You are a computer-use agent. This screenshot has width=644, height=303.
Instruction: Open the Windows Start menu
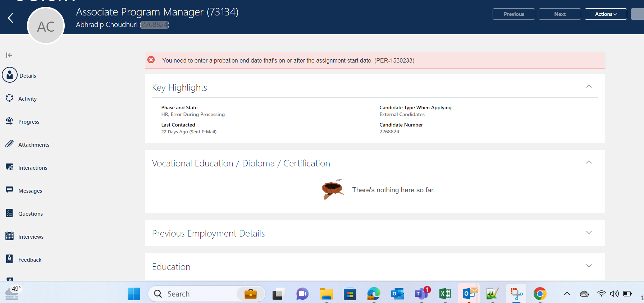[134, 294]
